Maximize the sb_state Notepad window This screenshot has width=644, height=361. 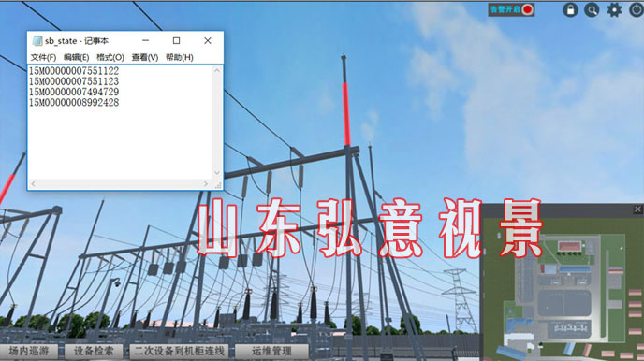tap(176, 40)
